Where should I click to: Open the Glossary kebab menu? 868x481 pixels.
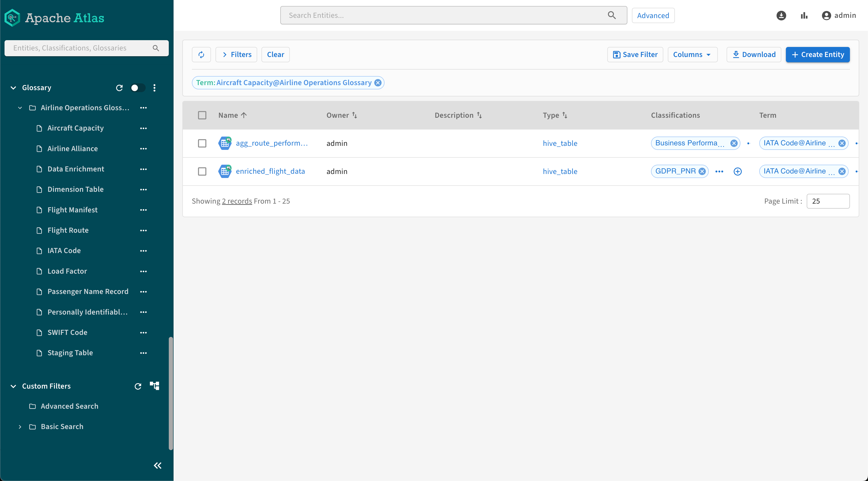coord(154,88)
